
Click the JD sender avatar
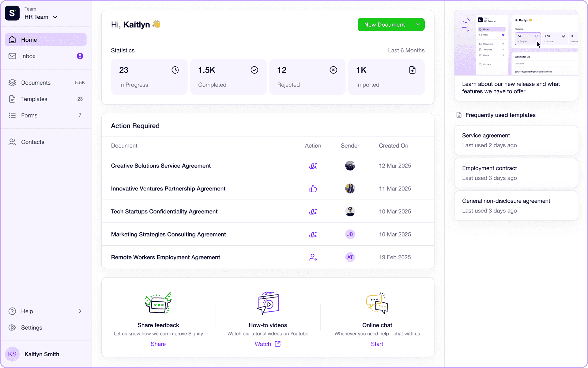(350, 234)
